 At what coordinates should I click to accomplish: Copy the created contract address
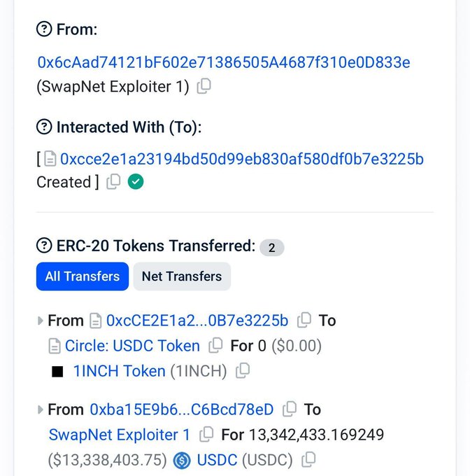(x=113, y=182)
